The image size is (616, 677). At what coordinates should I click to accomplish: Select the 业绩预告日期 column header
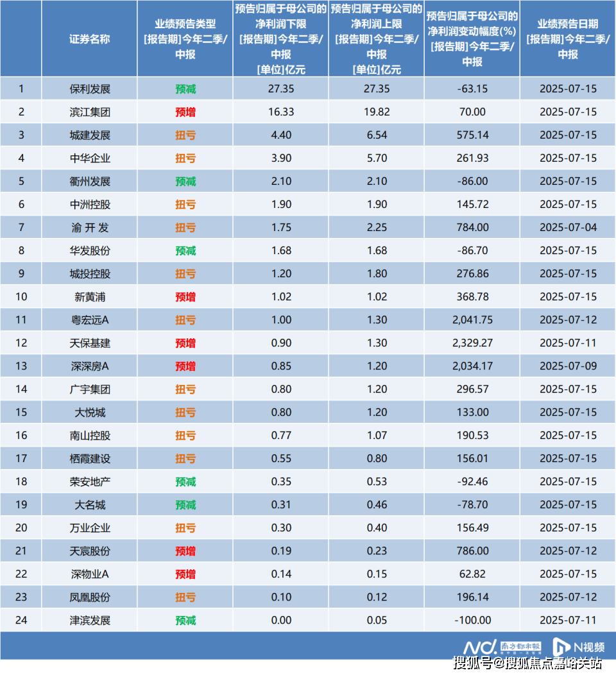pyautogui.click(x=567, y=39)
